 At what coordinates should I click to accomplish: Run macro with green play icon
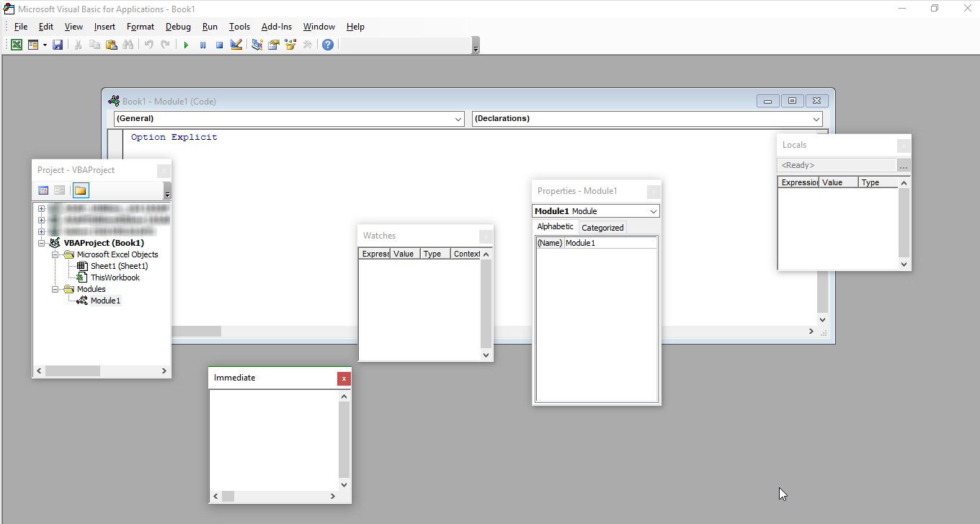(x=186, y=45)
